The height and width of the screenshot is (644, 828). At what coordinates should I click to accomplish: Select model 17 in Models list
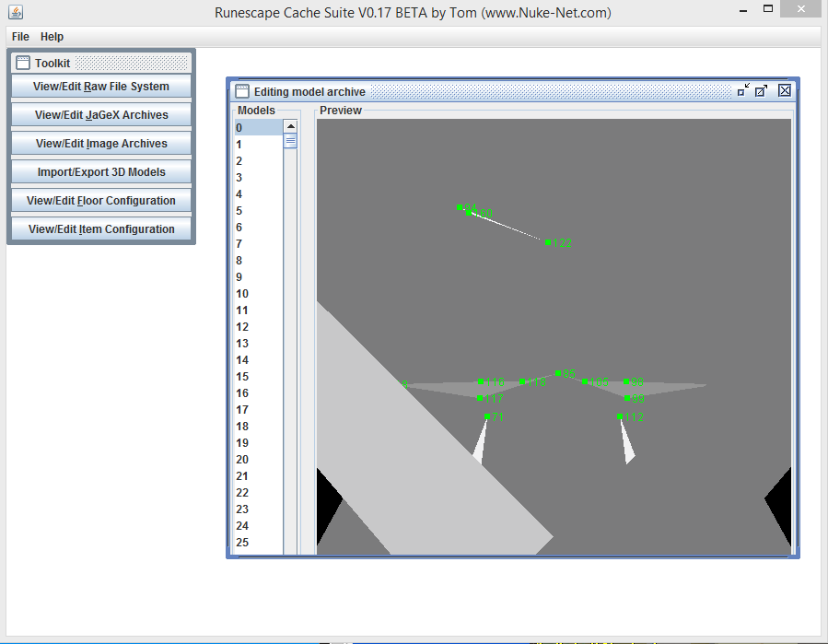click(x=259, y=409)
